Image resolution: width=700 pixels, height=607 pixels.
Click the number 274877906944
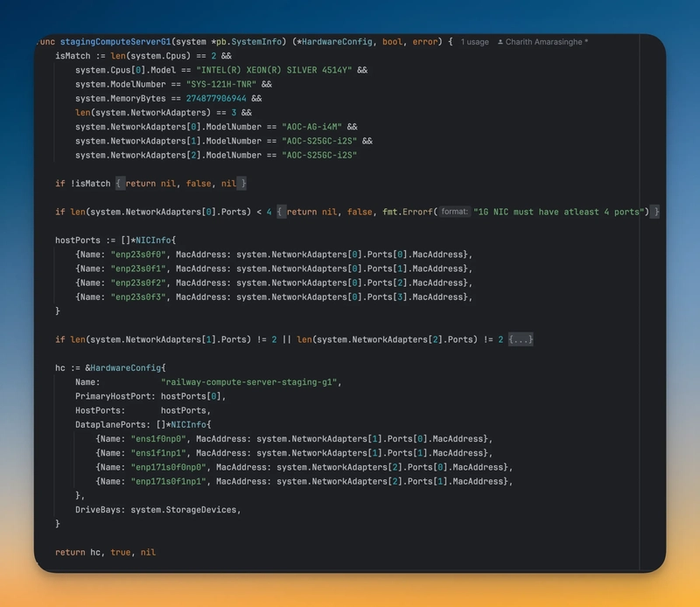(216, 99)
